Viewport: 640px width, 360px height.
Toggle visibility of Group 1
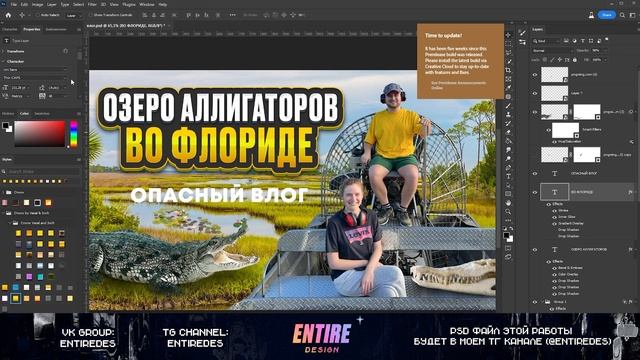(535, 302)
